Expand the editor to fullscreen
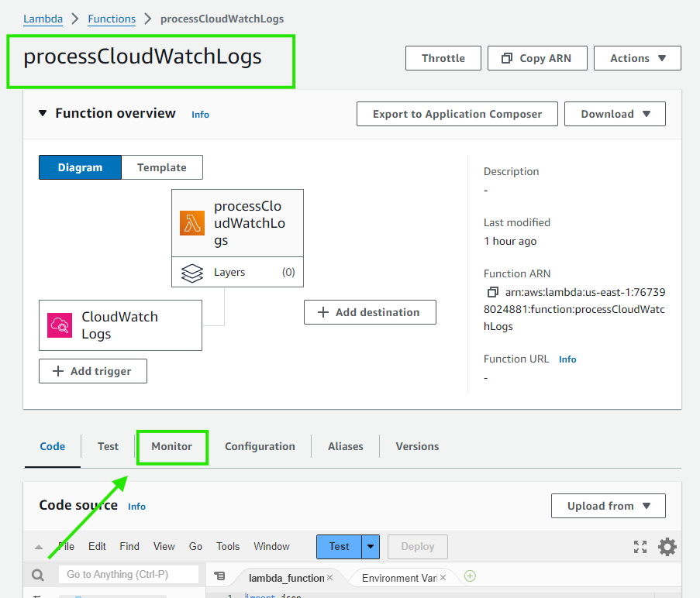Screen dimensions: 700x598 (x=640, y=547)
